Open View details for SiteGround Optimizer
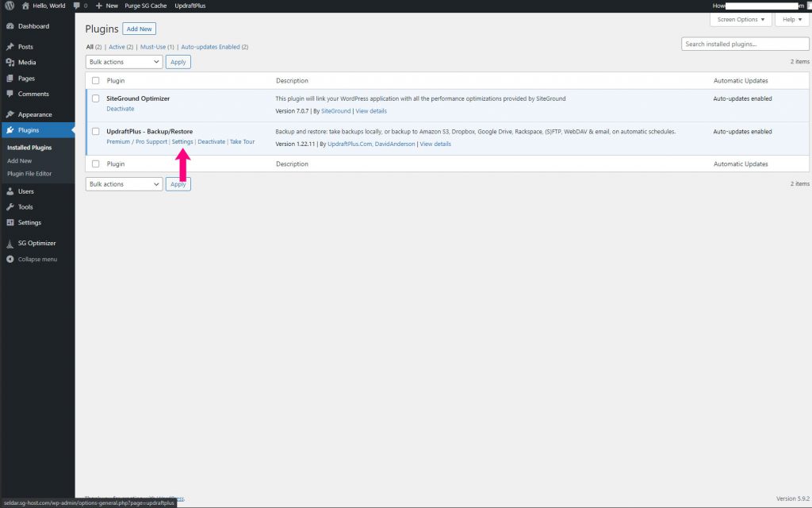Viewport: 812px width, 508px height. (371, 111)
